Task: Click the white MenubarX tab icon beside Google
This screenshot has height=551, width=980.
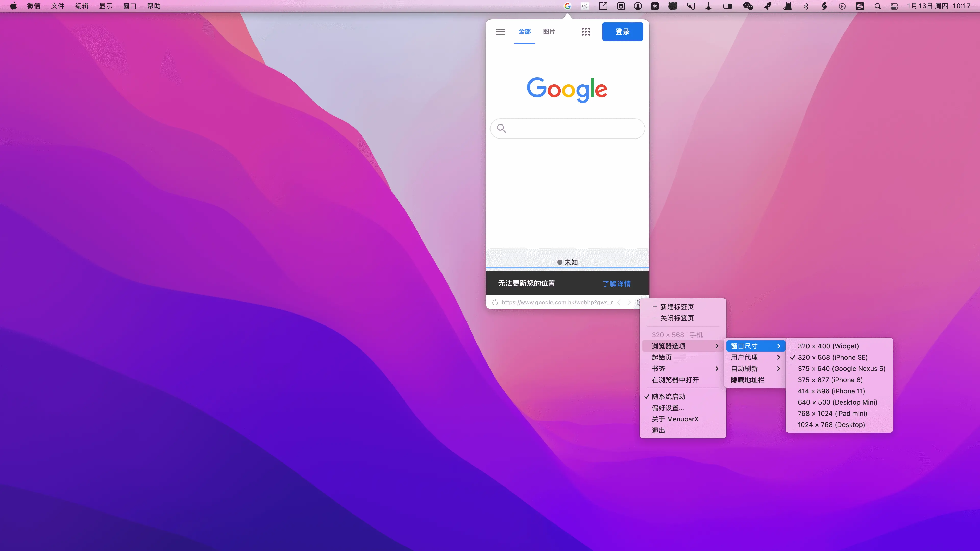Action: 585,6
